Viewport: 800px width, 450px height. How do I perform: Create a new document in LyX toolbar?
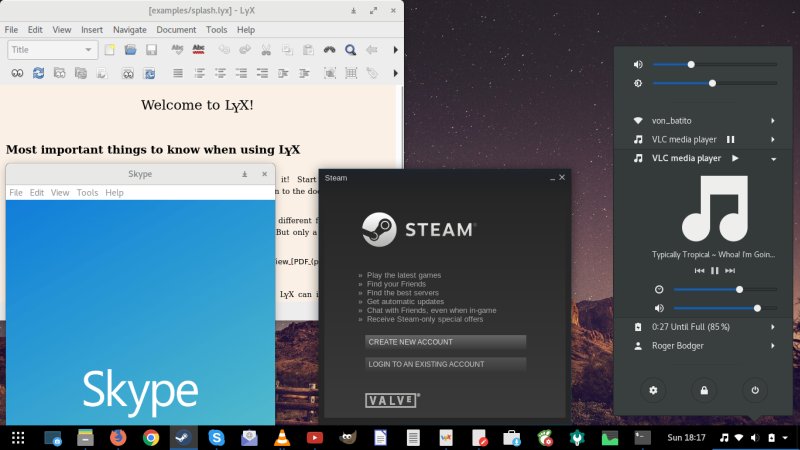coord(109,49)
